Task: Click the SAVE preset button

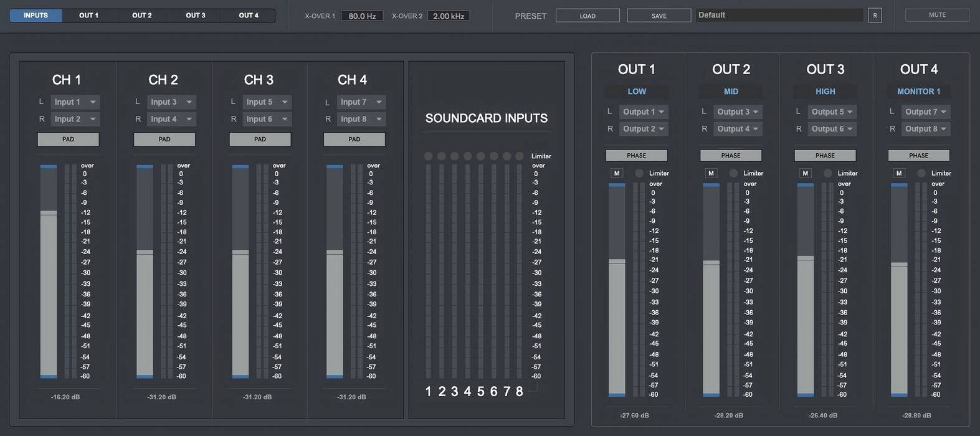Action: click(659, 16)
